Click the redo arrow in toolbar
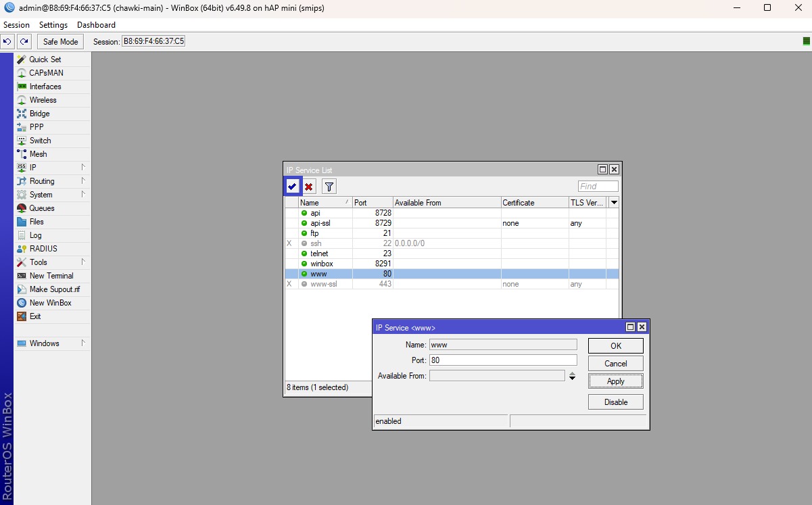This screenshot has height=505, width=812. click(24, 41)
